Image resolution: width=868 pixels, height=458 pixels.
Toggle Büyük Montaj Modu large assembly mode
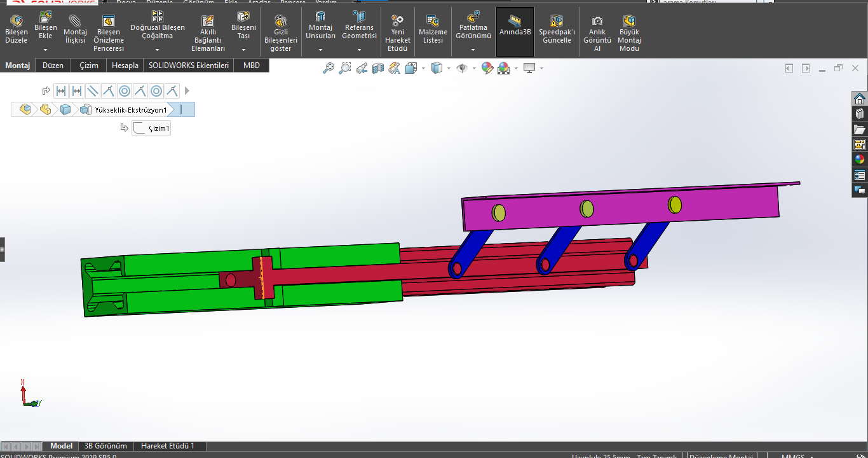pyautogui.click(x=629, y=32)
